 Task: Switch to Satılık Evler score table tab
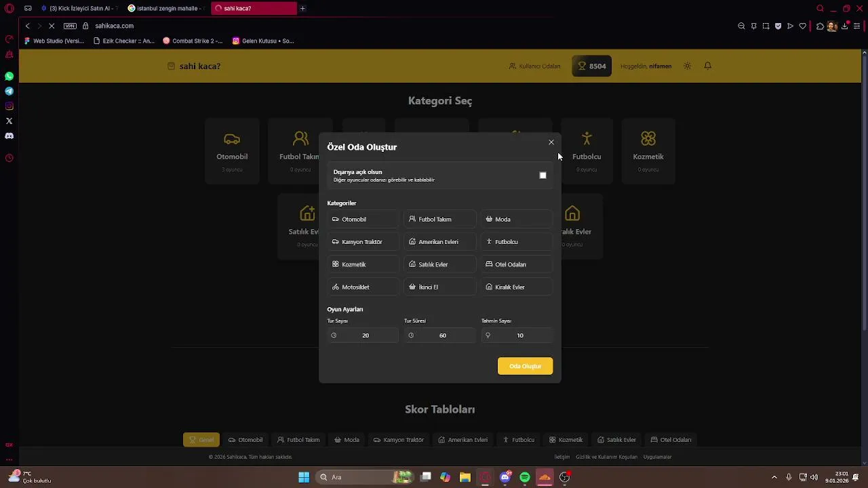616,440
